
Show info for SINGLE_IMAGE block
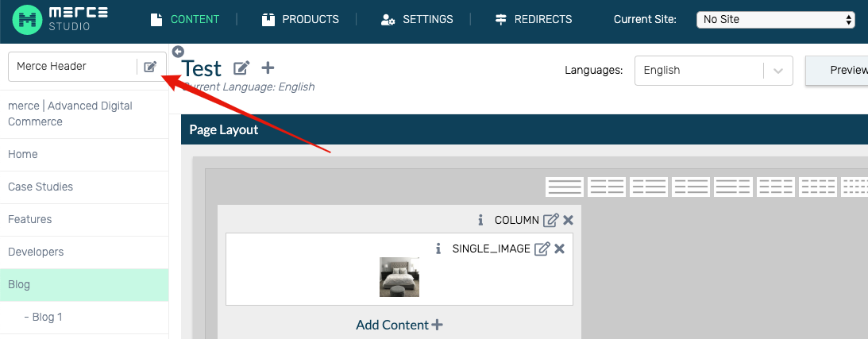pyautogui.click(x=438, y=248)
